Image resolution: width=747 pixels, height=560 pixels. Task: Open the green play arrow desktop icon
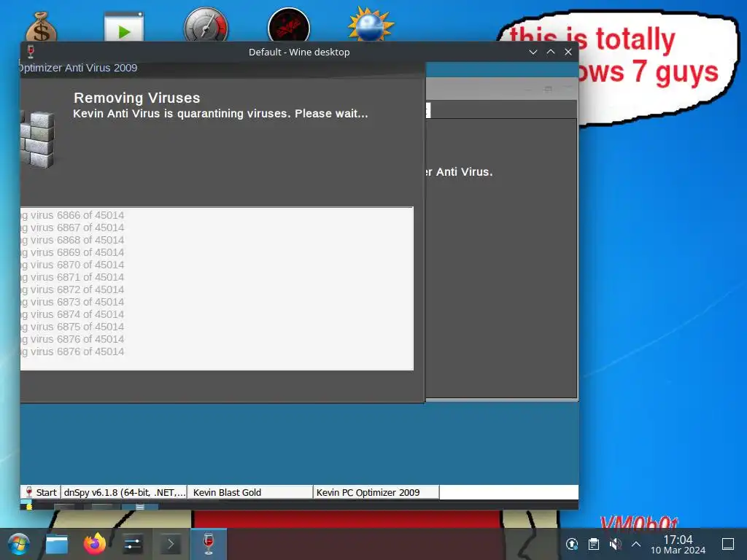coord(124,27)
